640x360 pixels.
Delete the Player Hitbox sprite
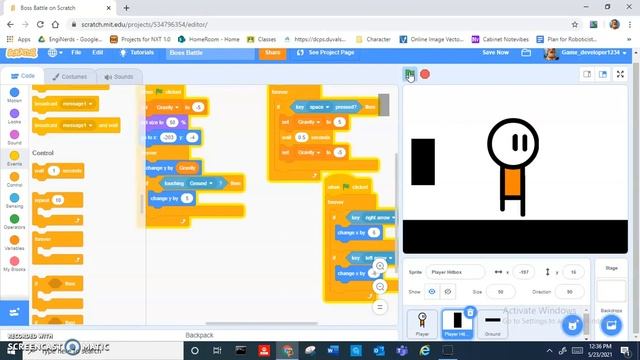pyautogui.click(x=470, y=312)
